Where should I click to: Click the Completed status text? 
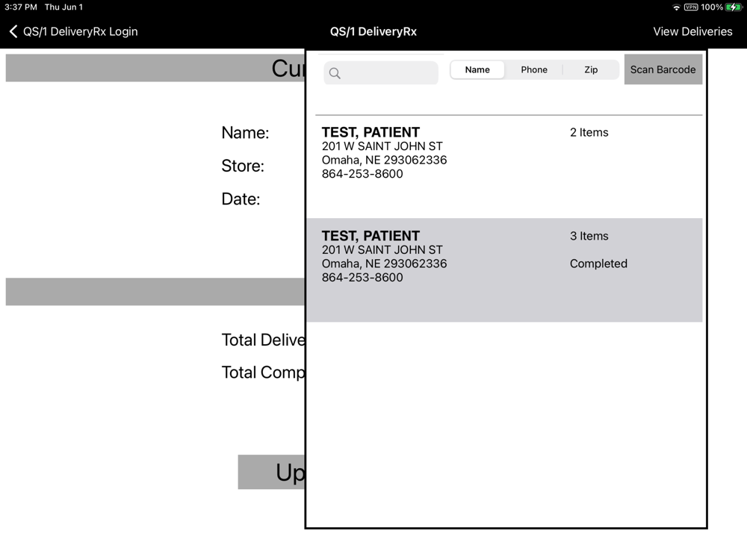click(x=598, y=264)
